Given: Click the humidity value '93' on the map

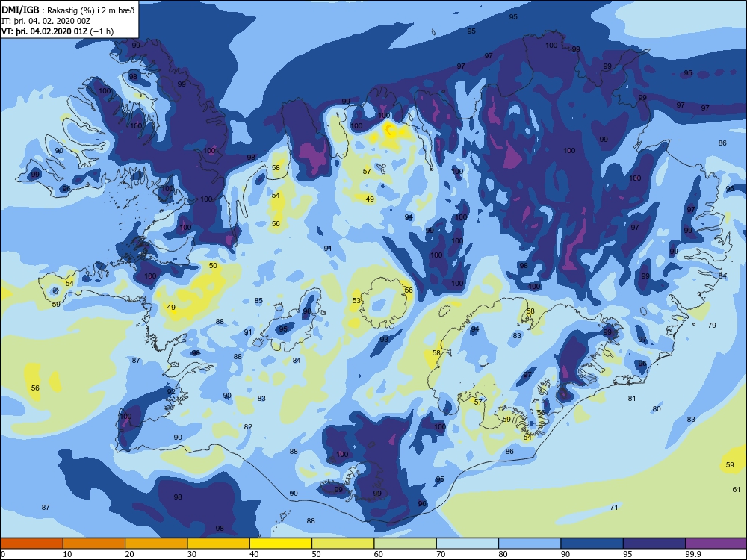Looking at the screenshot, I should coord(385,340).
